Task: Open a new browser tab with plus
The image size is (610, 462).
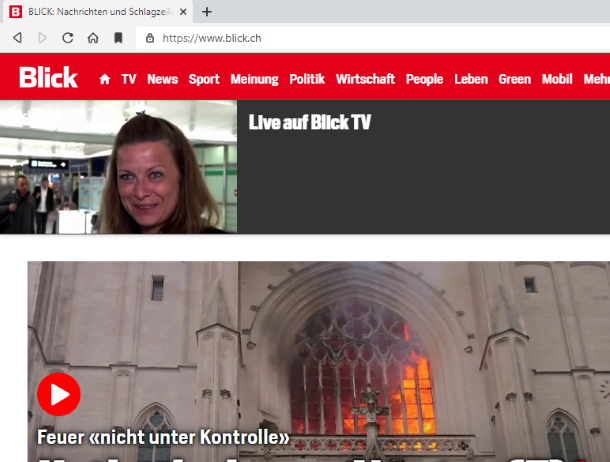Action: [207, 12]
